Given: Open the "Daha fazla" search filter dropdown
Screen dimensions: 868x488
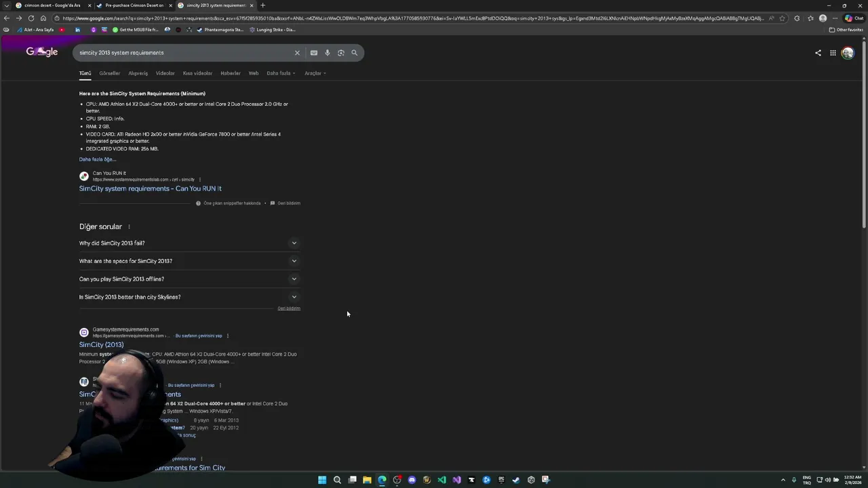Looking at the screenshot, I should click(x=281, y=73).
